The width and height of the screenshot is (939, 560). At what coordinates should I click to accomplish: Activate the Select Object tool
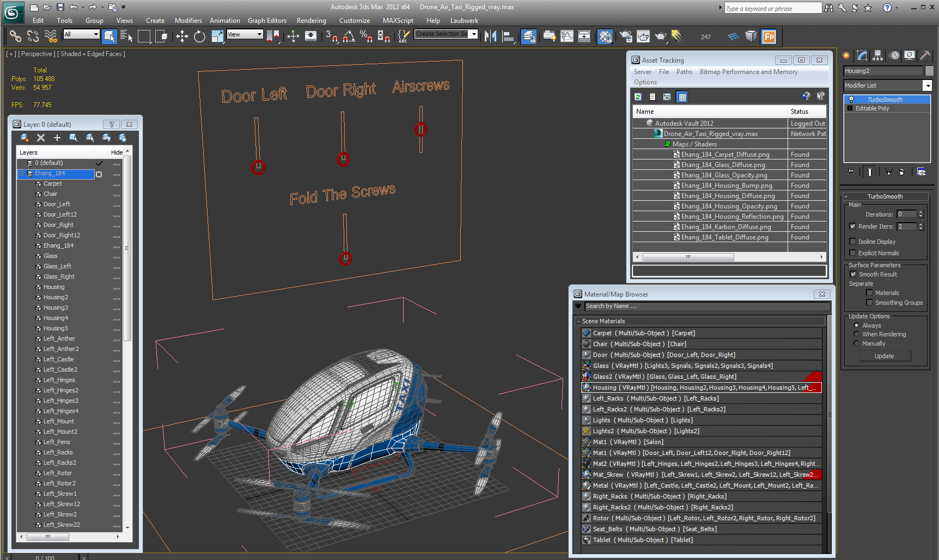109,36
